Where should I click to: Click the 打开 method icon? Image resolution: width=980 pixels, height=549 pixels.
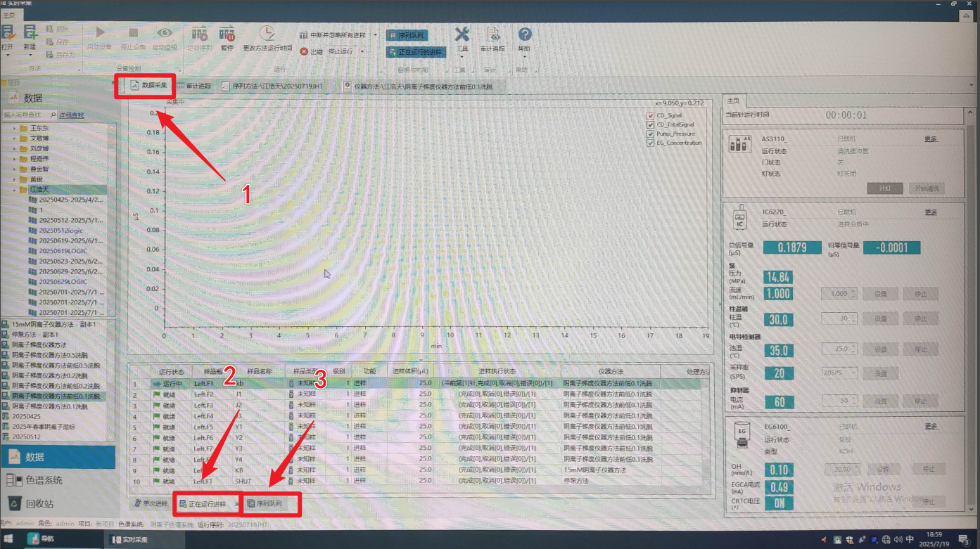click(8, 33)
